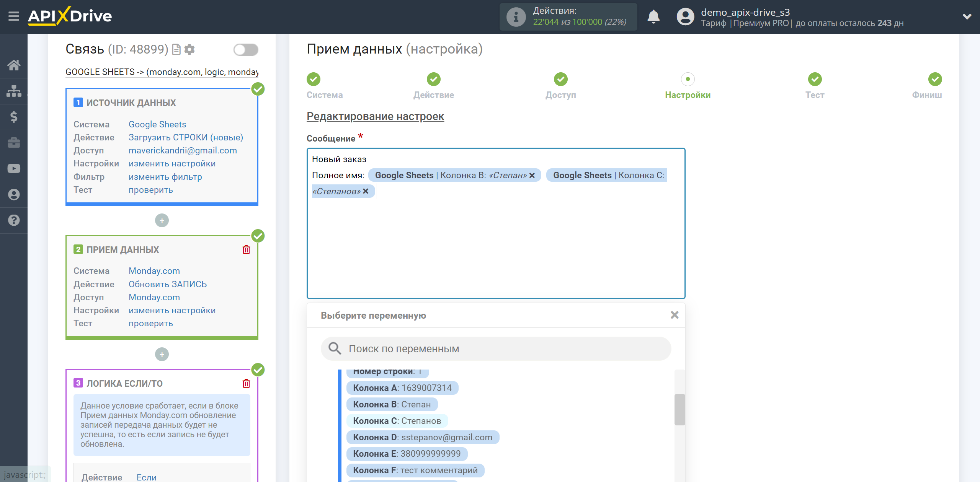The width and height of the screenshot is (980, 482).
Task: Click the search magnifier icon
Action: (x=335, y=348)
